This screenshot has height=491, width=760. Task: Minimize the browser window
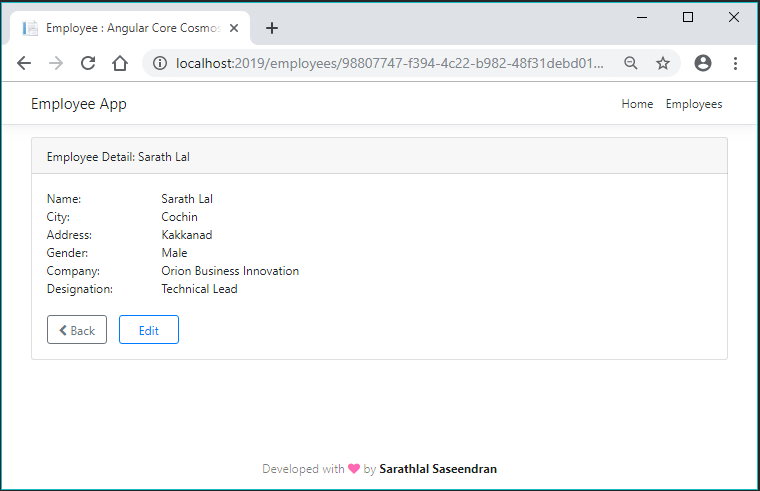click(x=642, y=17)
